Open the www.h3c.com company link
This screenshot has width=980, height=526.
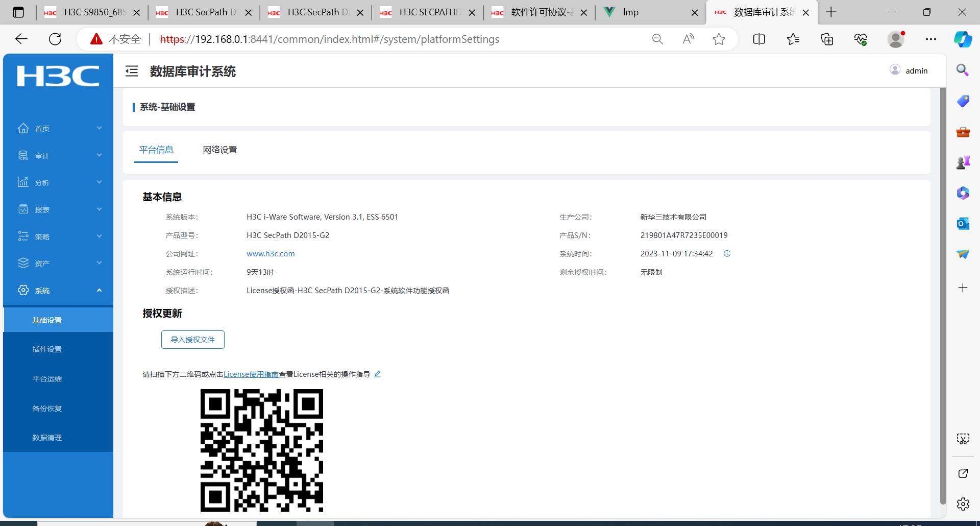coord(271,254)
